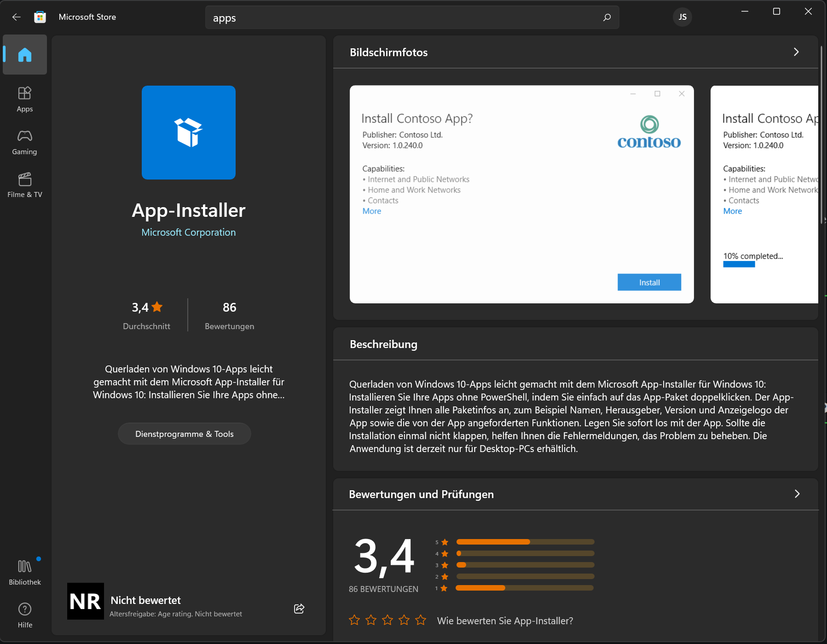Click the Microsoft Store title text
The height and width of the screenshot is (644, 827).
(x=87, y=17)
